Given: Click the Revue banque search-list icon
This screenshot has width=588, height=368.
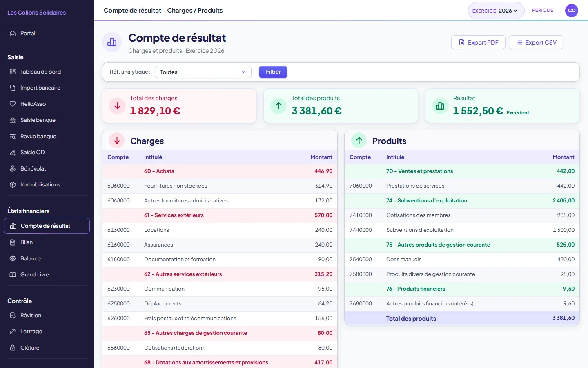Looking at the screenshot, I should (x=13, y=136).
